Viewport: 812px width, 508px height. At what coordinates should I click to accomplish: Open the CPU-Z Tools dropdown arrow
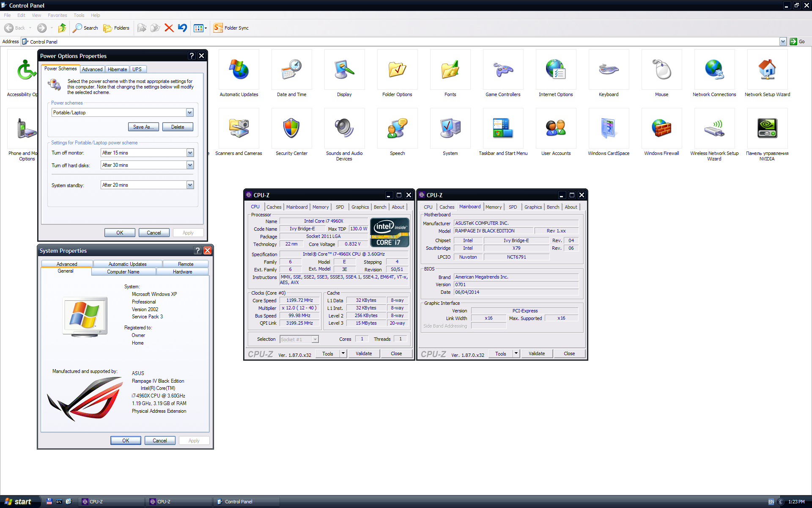click(343, 353)
